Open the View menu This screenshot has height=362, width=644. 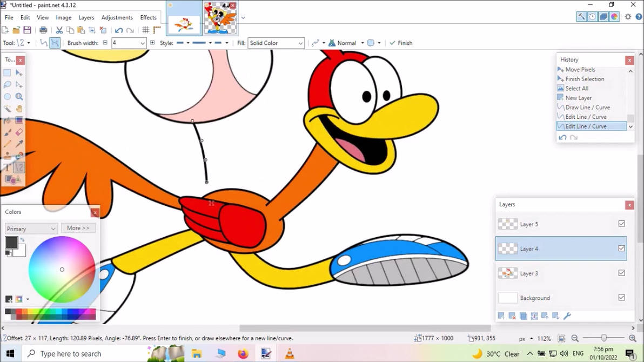coord(43,17)
